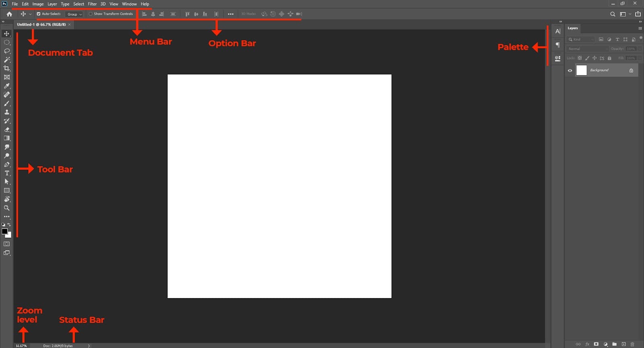This screenshot has width=644, height=348.
Task: Select the Zoom tool
Action: (x=7, y=208)
